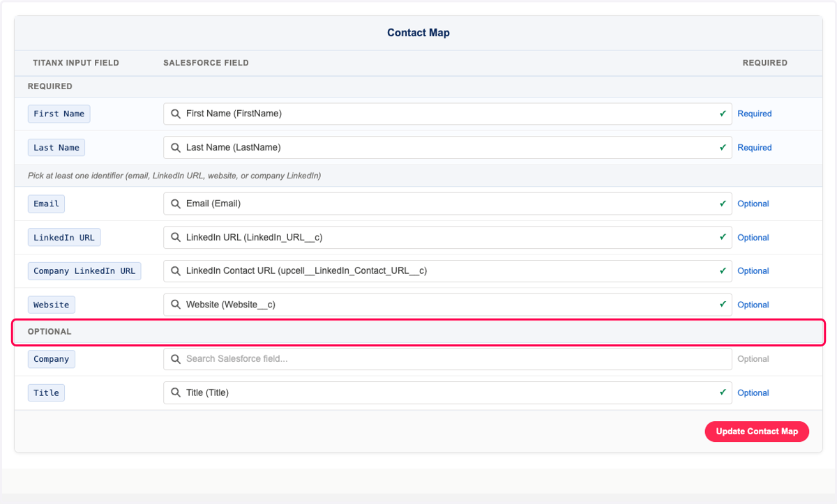Click the green checkmark in the Last Name field
Screen dimensions: 837x504
click(723, 148)
